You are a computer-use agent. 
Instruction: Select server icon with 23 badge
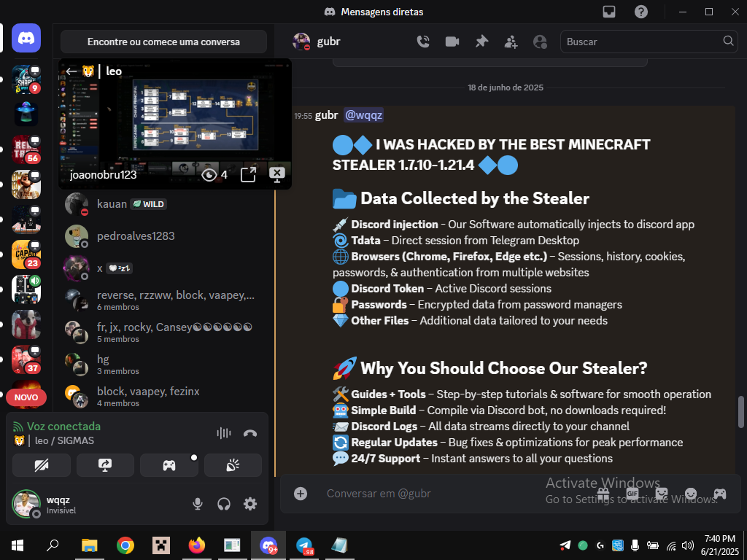26,254
